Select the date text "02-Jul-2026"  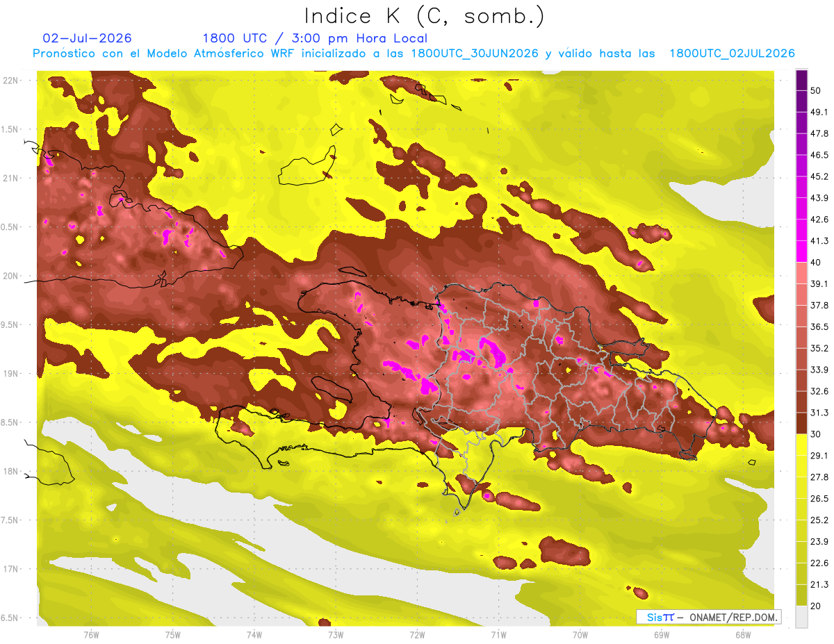click(x=88, y=38)
